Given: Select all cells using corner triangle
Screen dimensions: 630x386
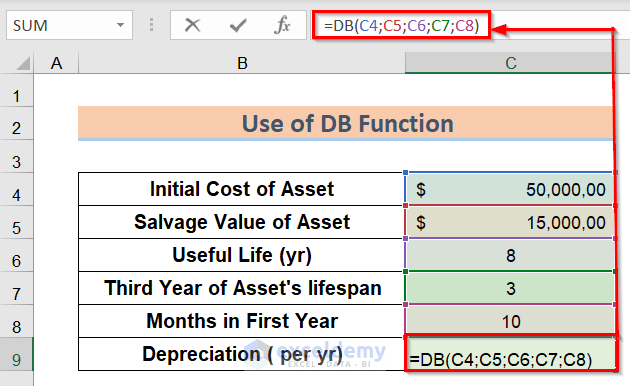Looking at the screenshot, I should [22, 63].
